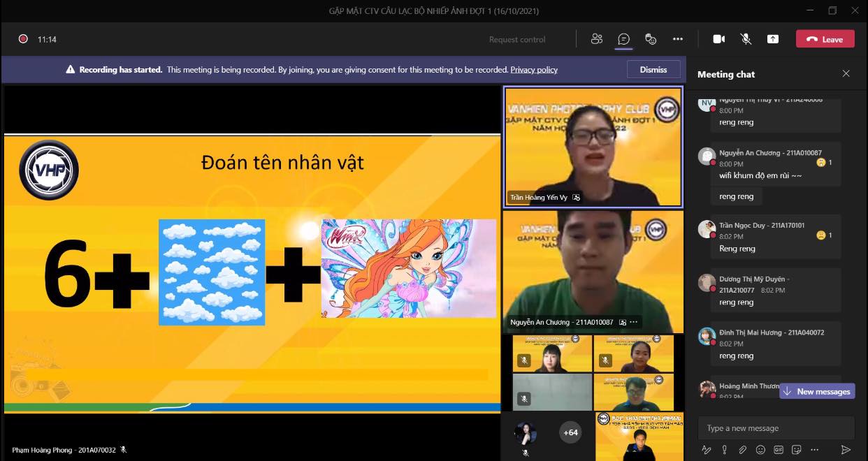Click Dương Thị Mỹ Duyên's avatar in chat
Image resolution: width=868 pixels, height=461 pixels.
click(707, 282)
